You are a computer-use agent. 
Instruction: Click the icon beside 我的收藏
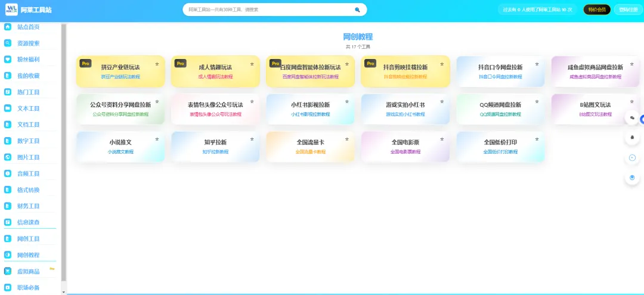[7, 76]
